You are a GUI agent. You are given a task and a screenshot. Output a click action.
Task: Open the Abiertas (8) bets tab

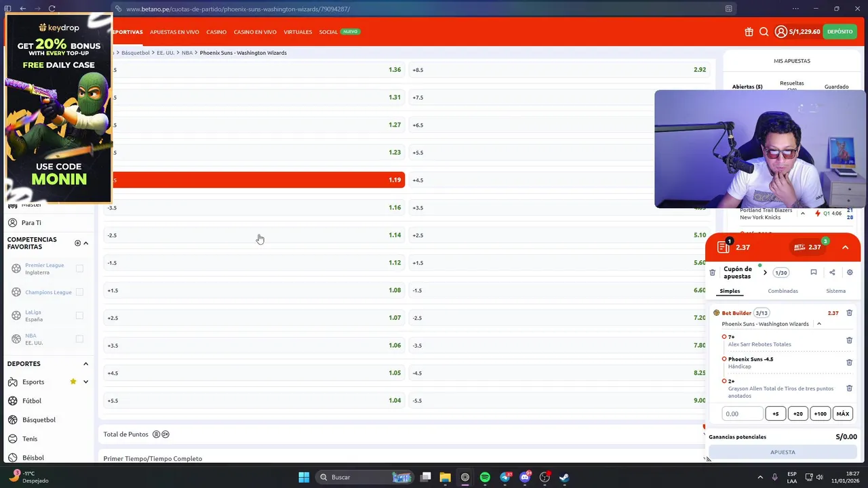tap(747, 87)
